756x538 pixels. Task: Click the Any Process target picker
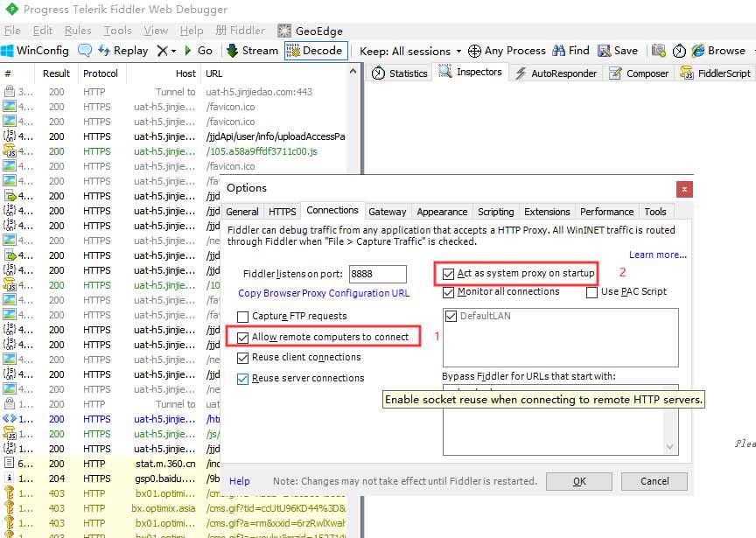point(507,51)
